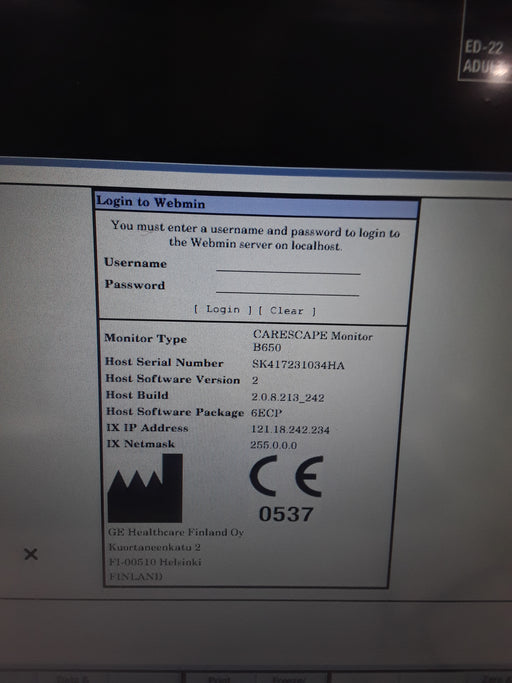Click the Clear button
Viewport: 512px width, 683px height.
[287, 311]
